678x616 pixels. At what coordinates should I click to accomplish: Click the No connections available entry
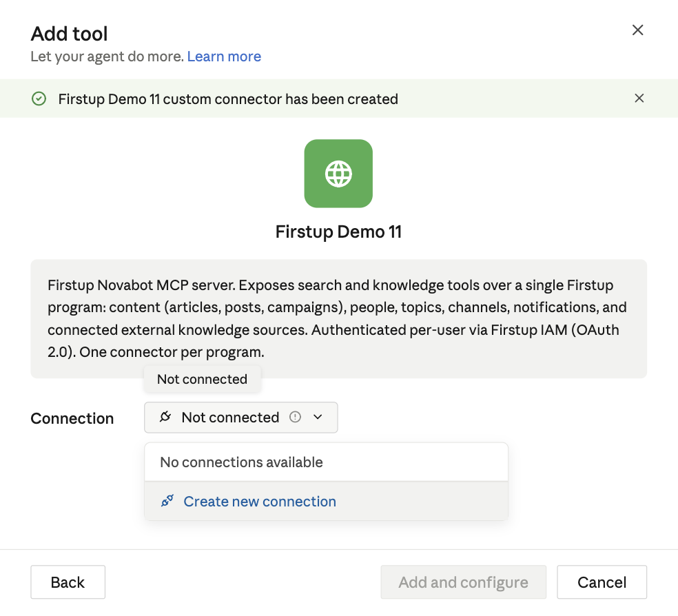(x=326, y=462)
